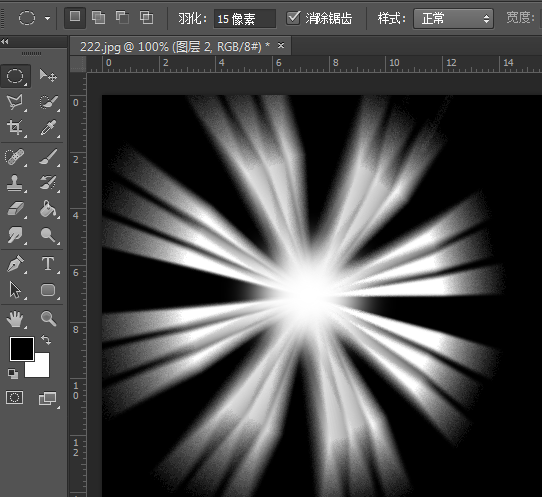Click the black foreground color swatch
Screen dimensions: 542x497
(x=21, y=348)
